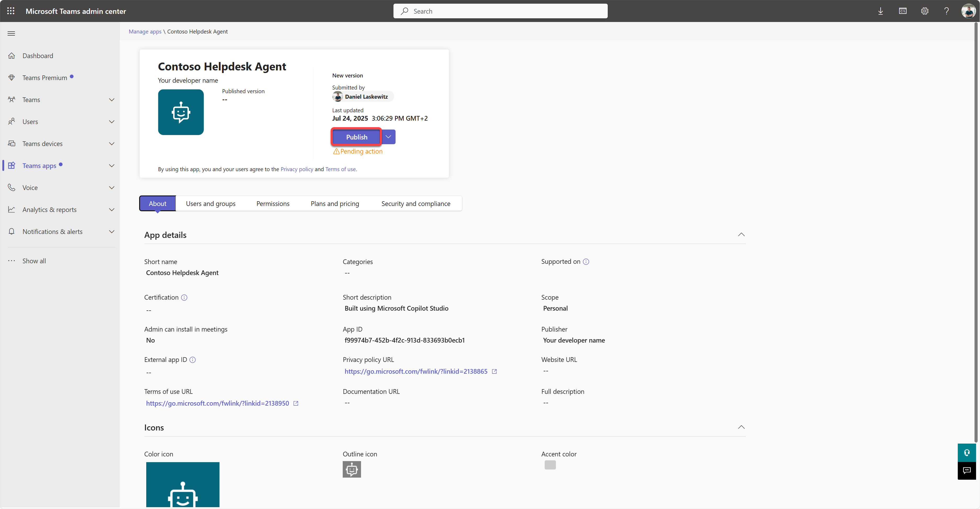
Task: Open the feedback chat bubble
Action: point(967,471)
